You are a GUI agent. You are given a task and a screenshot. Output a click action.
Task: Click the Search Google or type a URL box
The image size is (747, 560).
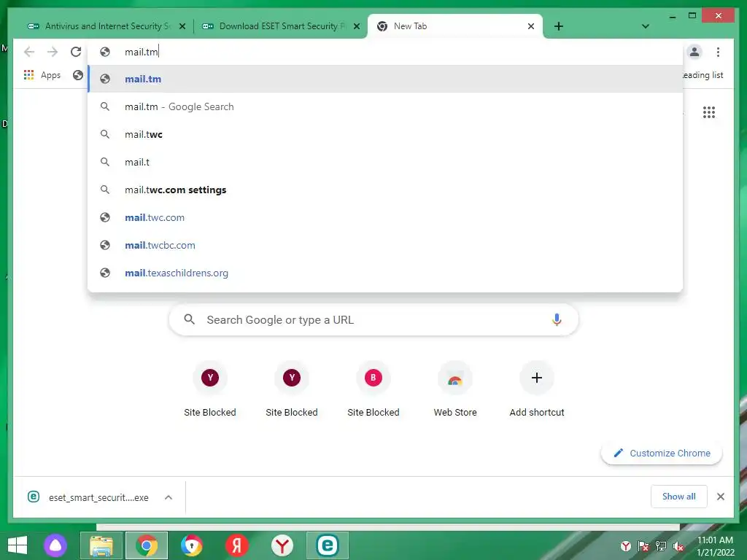tap(373, 319)
